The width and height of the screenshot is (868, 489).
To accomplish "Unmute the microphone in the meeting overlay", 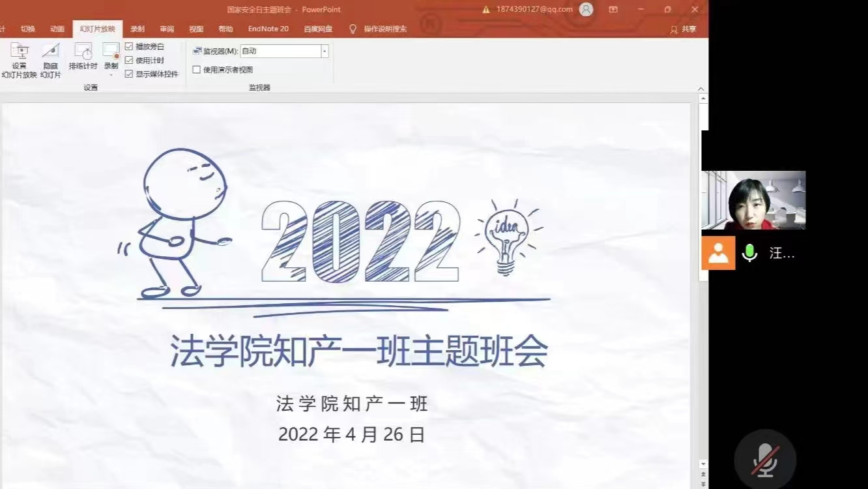I will pos(765,460).
